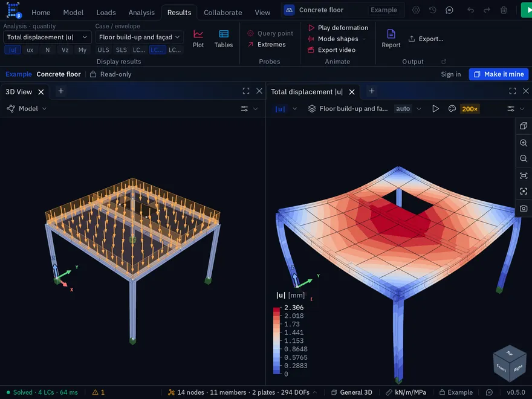Open the version history clock icon
The height and width of the screenshot is (399, 532).
[433, 10]
